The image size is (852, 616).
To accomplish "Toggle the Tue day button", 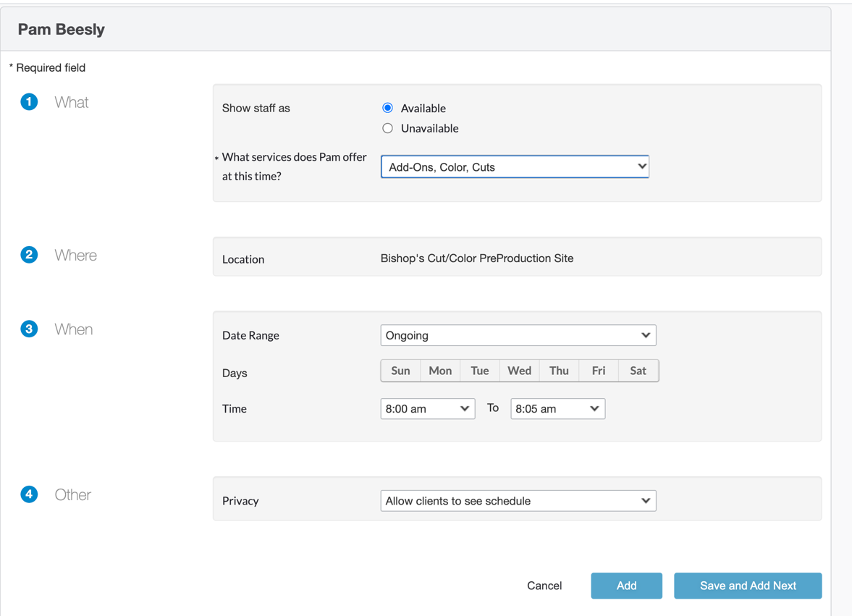I will click(480, 371).
